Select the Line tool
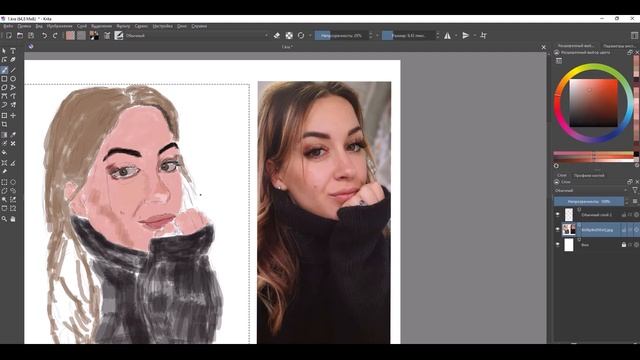This screenshot has height=360, width=640. tap(13, 70)
